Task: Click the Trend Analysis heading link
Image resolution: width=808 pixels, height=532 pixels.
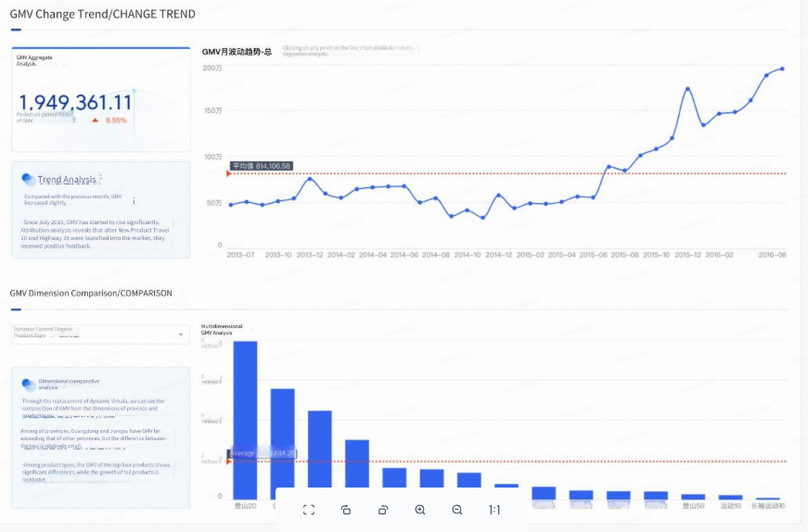Action: click(67, 179)
